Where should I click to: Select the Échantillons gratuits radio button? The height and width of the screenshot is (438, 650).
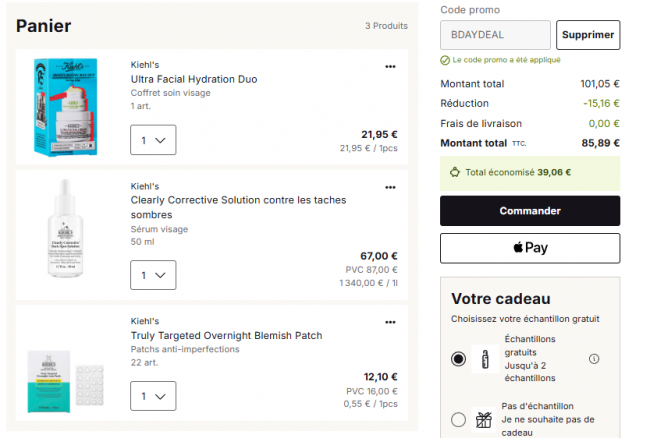(x=458, y=359)
